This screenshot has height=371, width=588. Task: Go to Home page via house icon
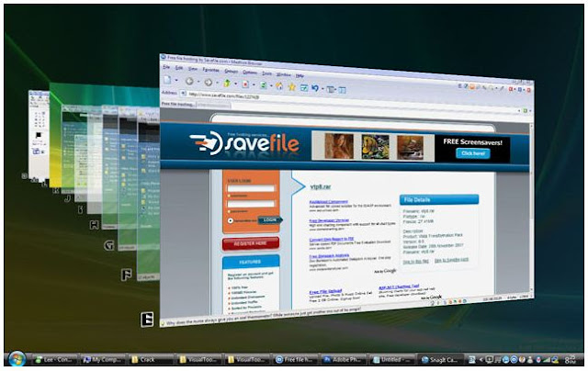279,86
